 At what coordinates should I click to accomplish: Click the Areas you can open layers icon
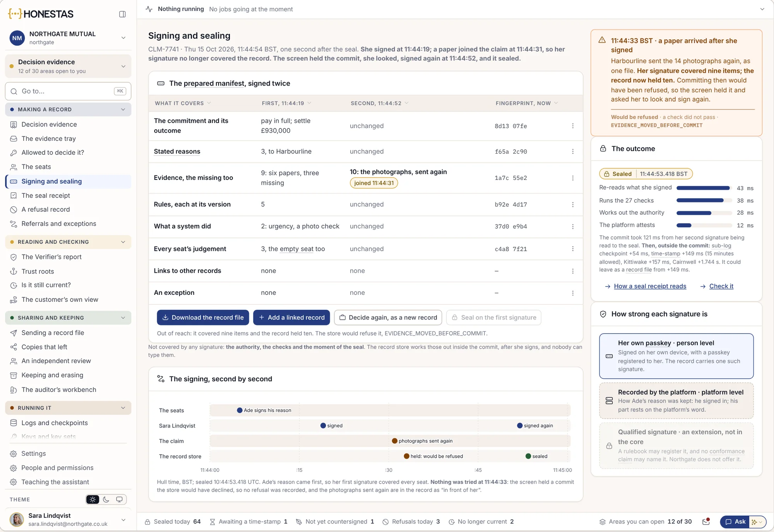click(x=602, y=522)
